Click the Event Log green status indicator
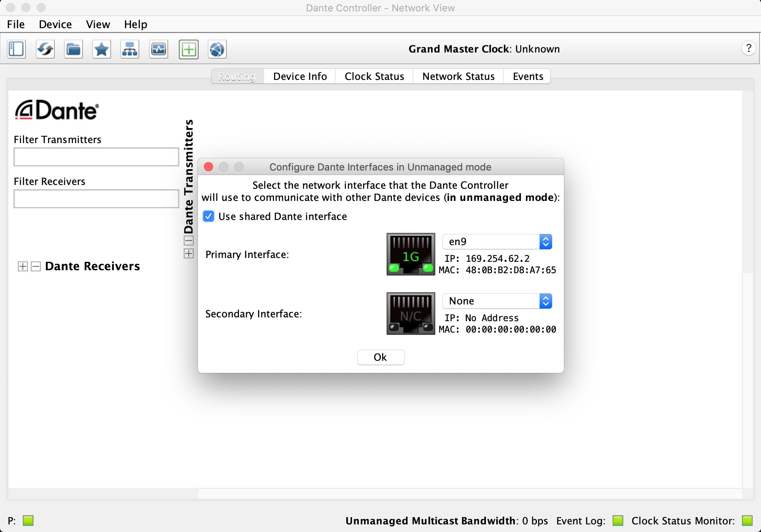Viewport: 761px width, 532px height. (618, 520)
